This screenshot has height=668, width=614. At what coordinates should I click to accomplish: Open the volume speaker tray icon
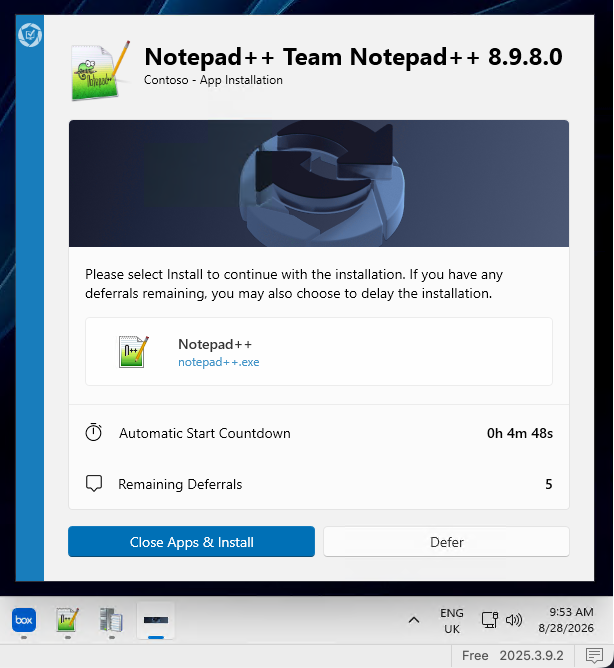coord(513,620)
